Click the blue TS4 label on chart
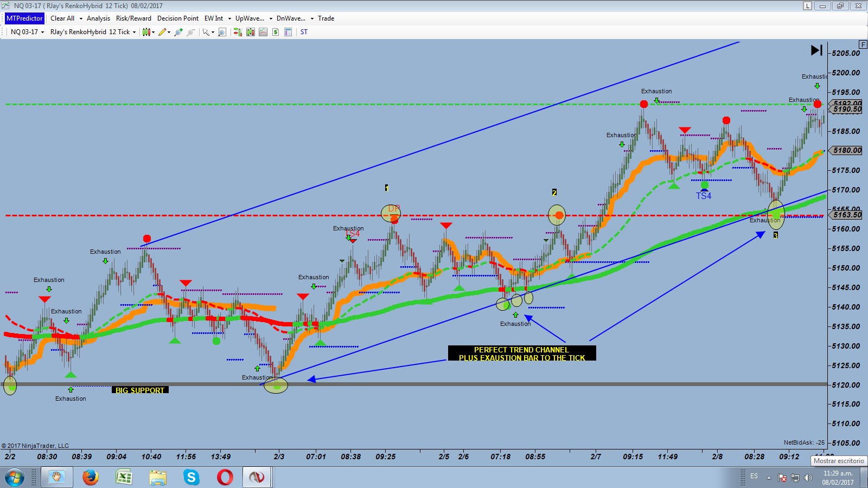The height and width of the screenshot is (488, 868). tap(704, 196)
